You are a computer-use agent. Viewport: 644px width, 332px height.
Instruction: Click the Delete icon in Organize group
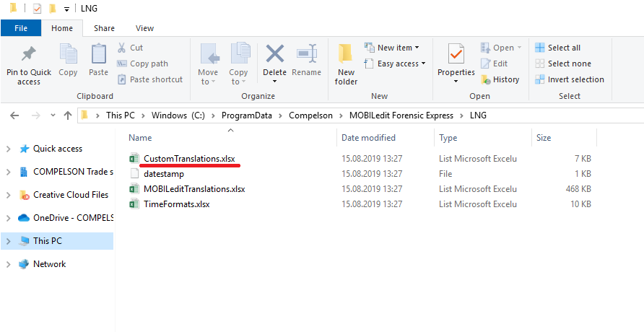(x=274, y=55)
